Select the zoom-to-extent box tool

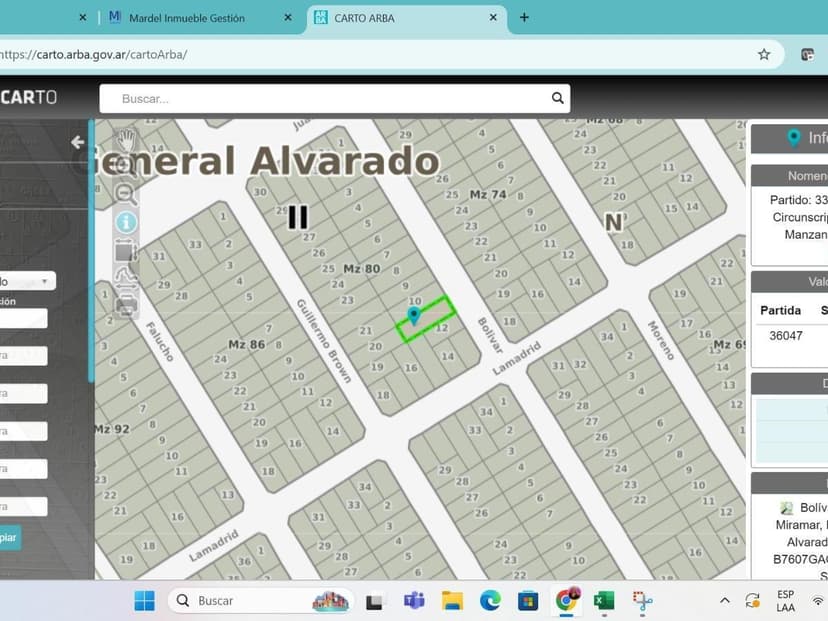tap(126, 251)
